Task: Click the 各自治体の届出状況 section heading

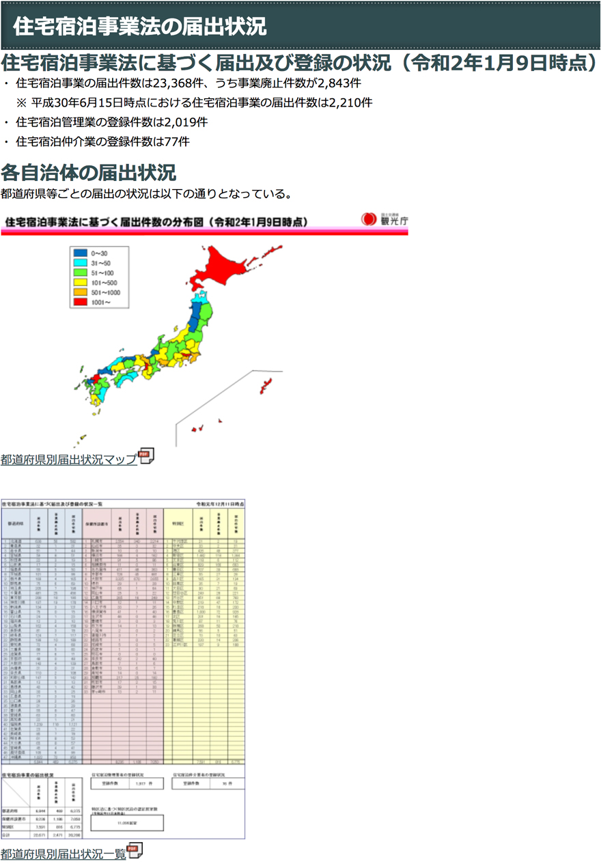Action: 89,172
